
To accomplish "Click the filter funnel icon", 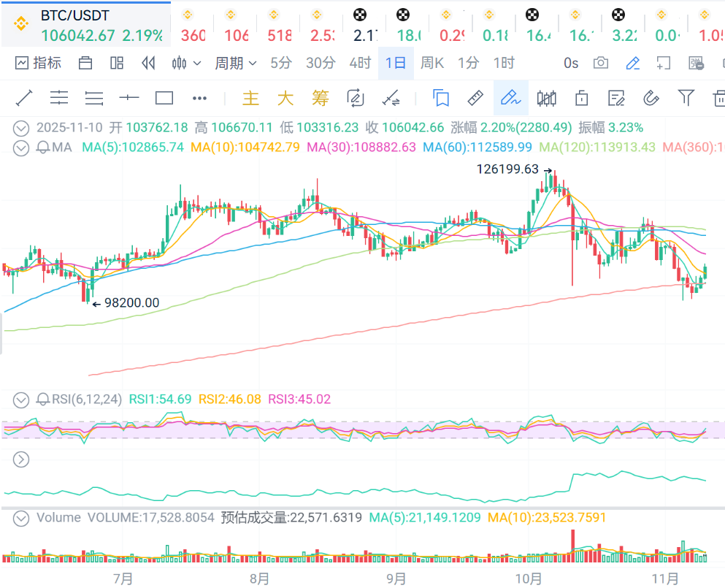I will [x=686, y=98].
